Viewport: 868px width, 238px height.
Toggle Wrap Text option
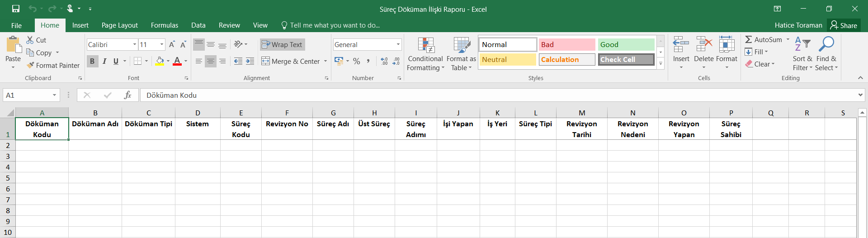tap(283, 44)
